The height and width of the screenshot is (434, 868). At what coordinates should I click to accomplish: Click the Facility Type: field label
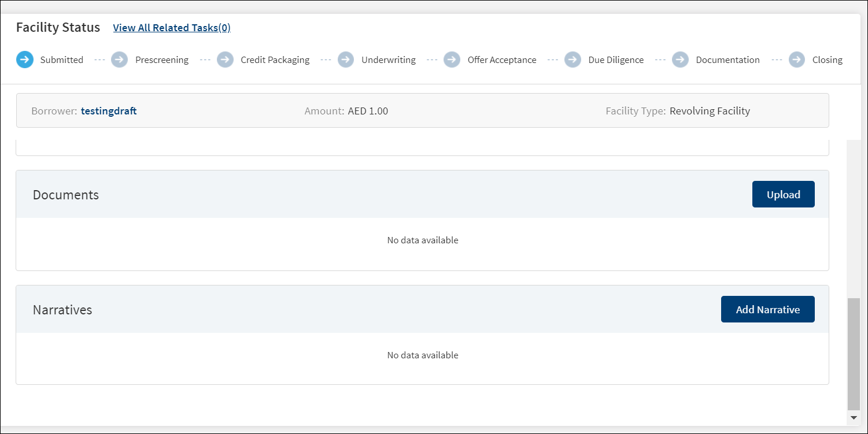pyautogui.click(x=636, y=111)
